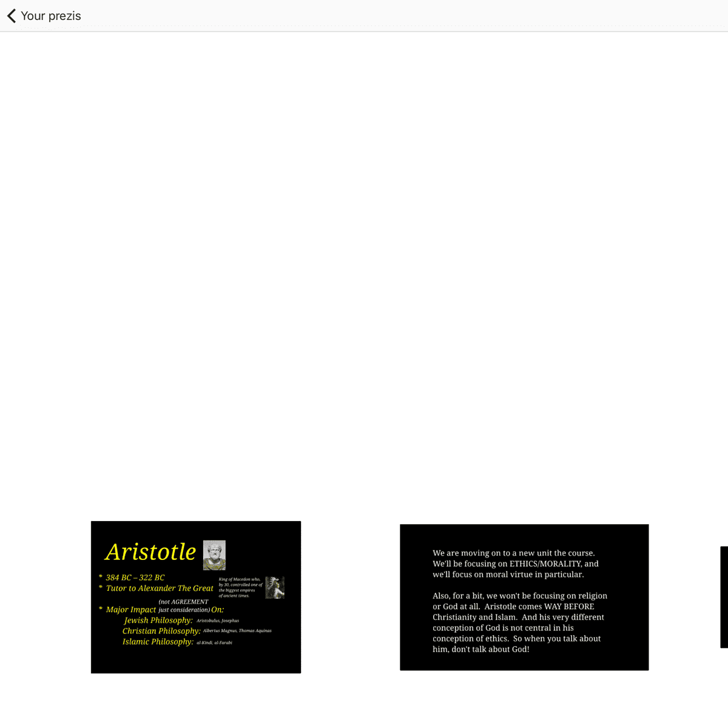Click the 'Major Impact' bullet text

pyautogui.click(x=130, y=610)
